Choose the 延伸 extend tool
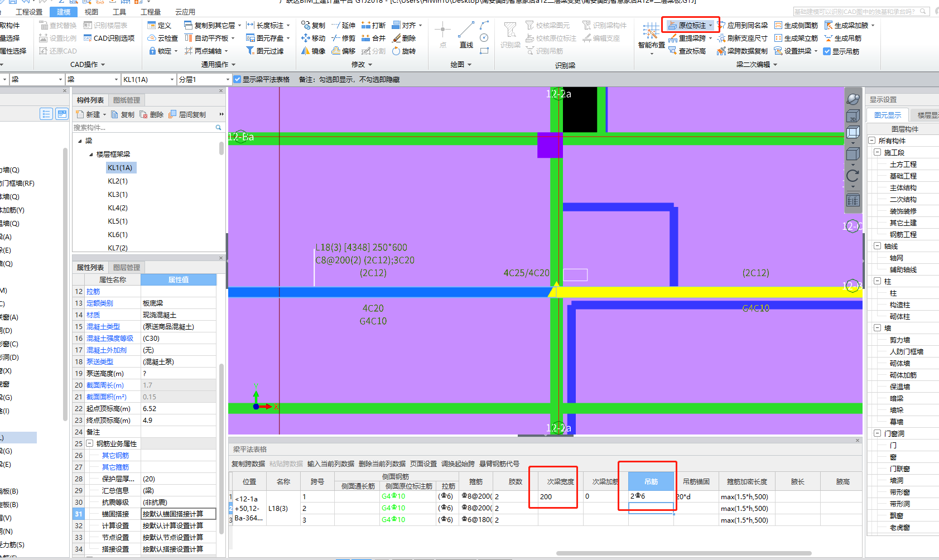939x560 pixels. click(343, 25)
